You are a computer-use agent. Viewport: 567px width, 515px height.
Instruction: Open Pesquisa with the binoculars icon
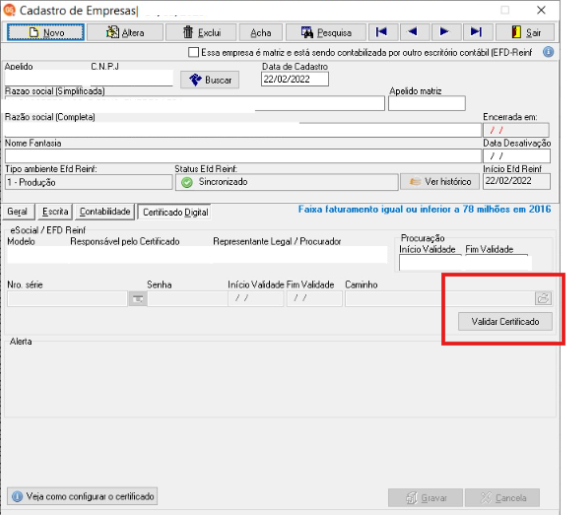click(326, 32)
